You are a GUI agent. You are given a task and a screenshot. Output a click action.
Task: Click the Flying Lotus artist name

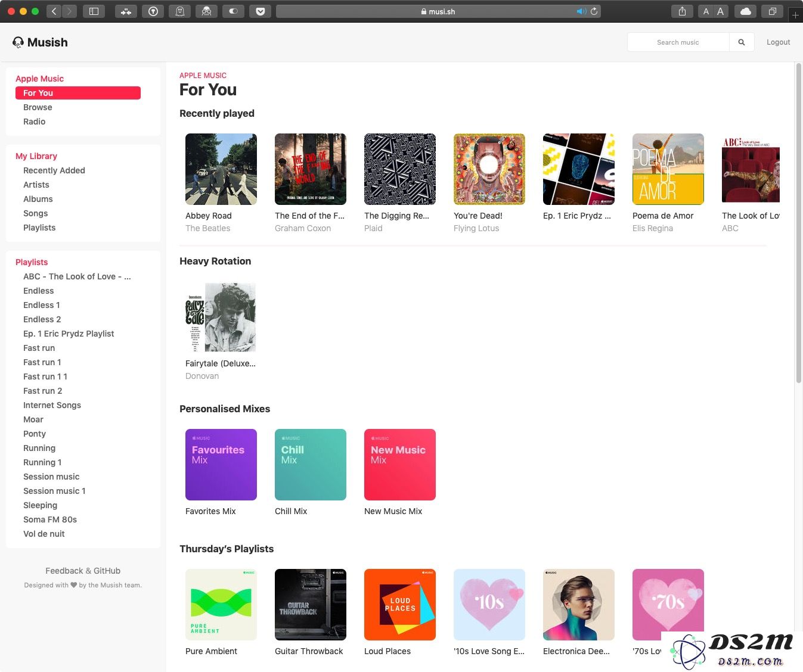click(476, 228)
